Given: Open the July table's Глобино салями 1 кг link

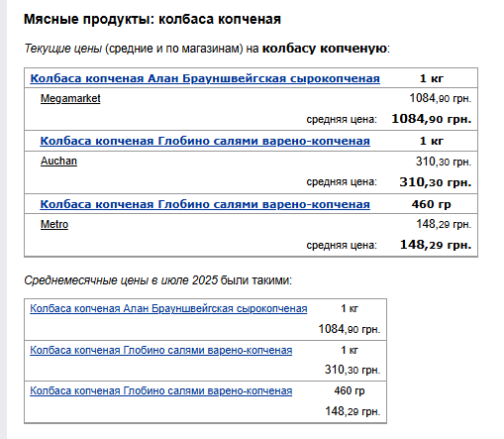Looking at the screenshot, I should coord(161,350).
